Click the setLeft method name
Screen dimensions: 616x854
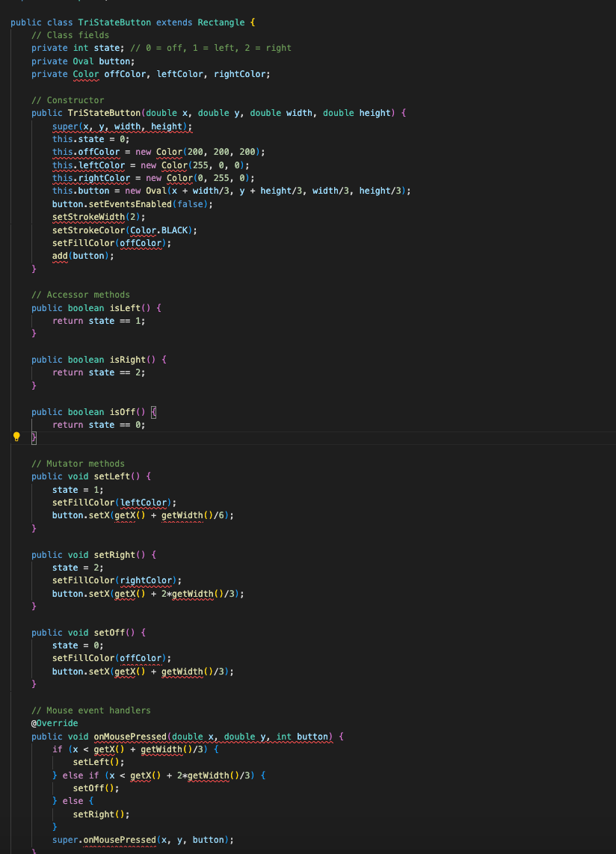(x=112, y=476)
